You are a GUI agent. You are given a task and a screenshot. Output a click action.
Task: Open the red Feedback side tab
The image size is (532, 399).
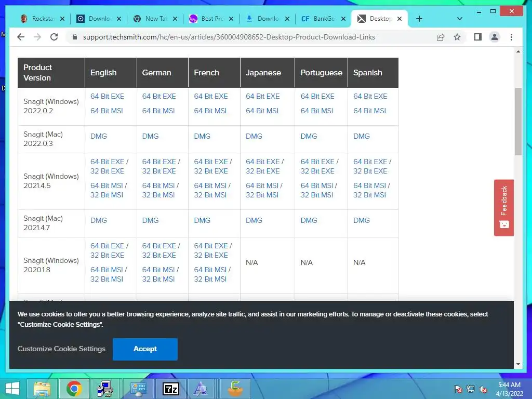[504, 207]
